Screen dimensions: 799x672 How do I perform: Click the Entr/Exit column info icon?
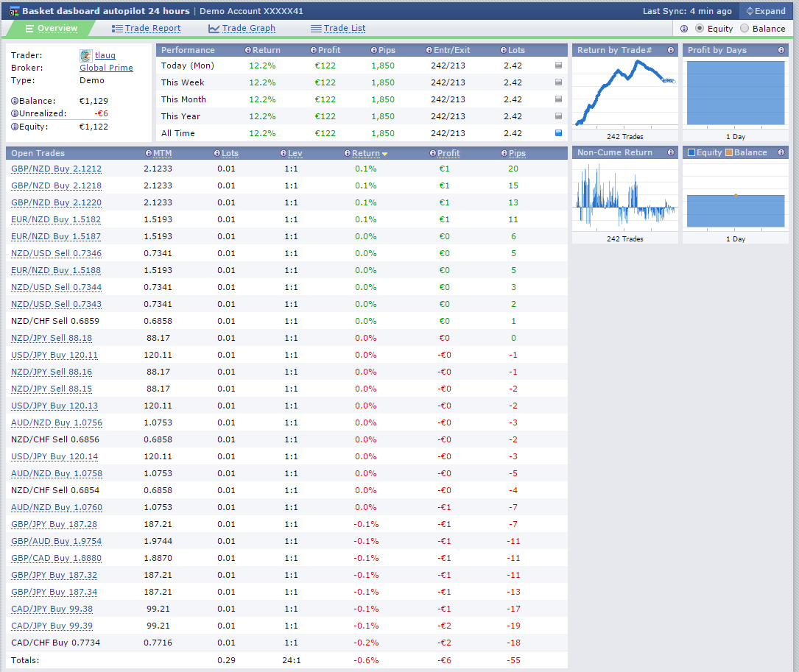pyautogui.click(x=429, y=50)
